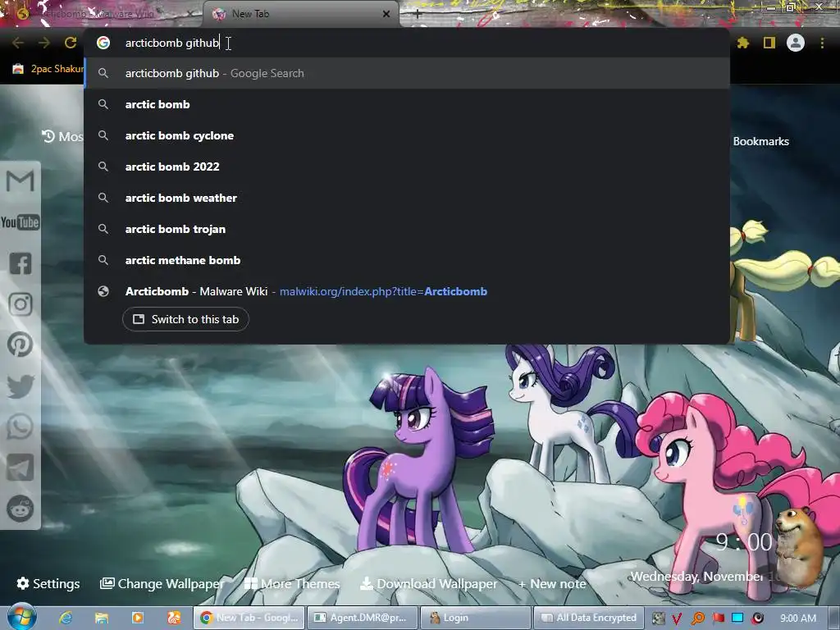Viewport: 840px width, 630px height.
Task: Click Download Wallpaper
Action: 428,583
